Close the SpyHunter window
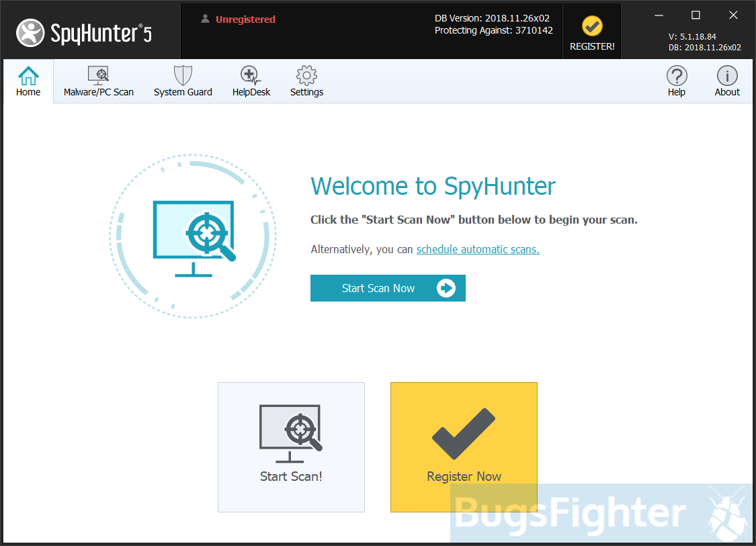The width and height of the screenshot is (756, 546). coord(733,15)
